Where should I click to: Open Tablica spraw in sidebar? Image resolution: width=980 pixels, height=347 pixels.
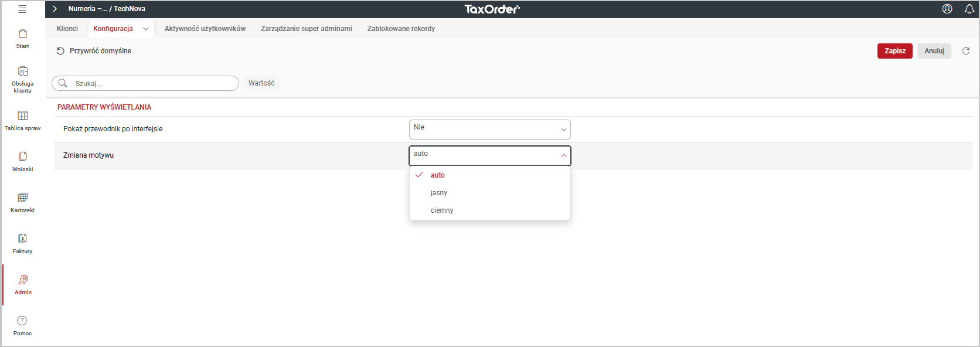point(22,120)
